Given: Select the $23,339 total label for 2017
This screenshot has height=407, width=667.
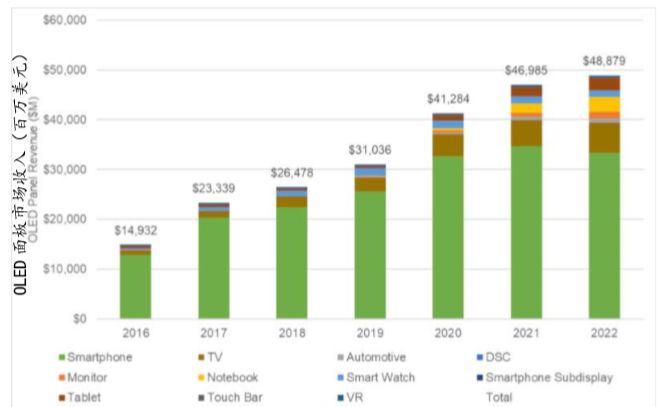Looking at the screenshot, I should pos(214,188).
